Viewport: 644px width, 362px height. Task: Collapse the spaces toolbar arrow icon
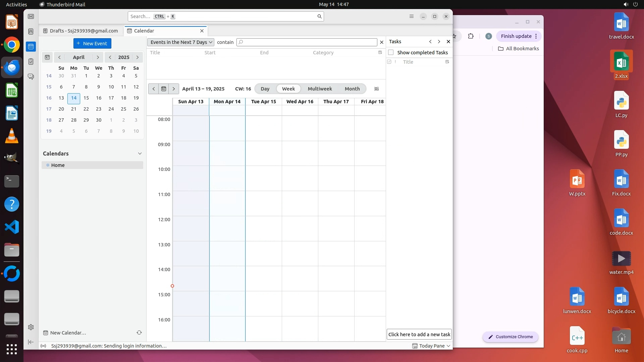point(31,342)
